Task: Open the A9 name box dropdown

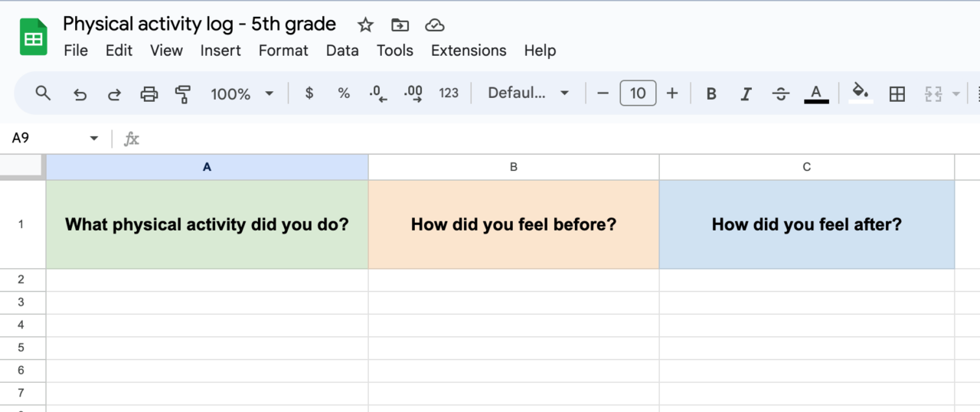Action: 94,139
